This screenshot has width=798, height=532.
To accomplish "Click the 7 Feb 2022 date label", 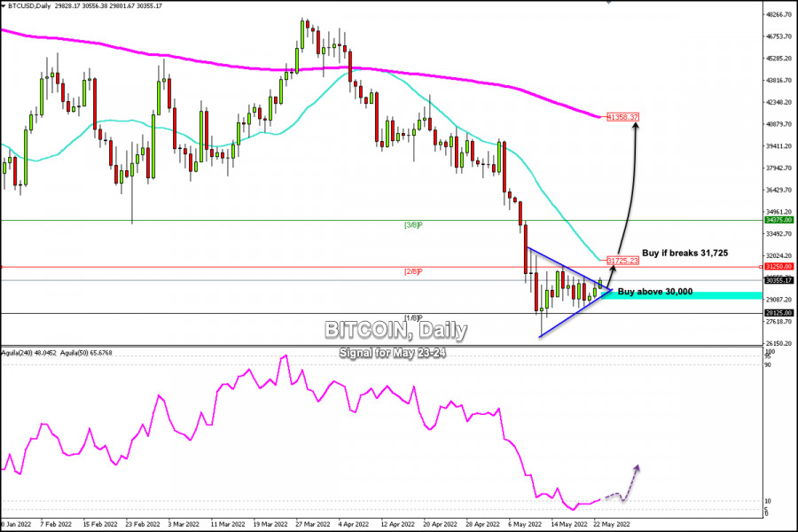I will point(56,524).
